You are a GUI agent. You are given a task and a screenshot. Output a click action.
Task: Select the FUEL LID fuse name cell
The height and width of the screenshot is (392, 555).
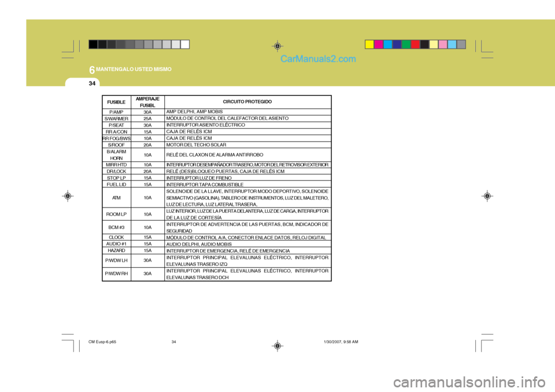pyautogui.click(x=116, y=184)
